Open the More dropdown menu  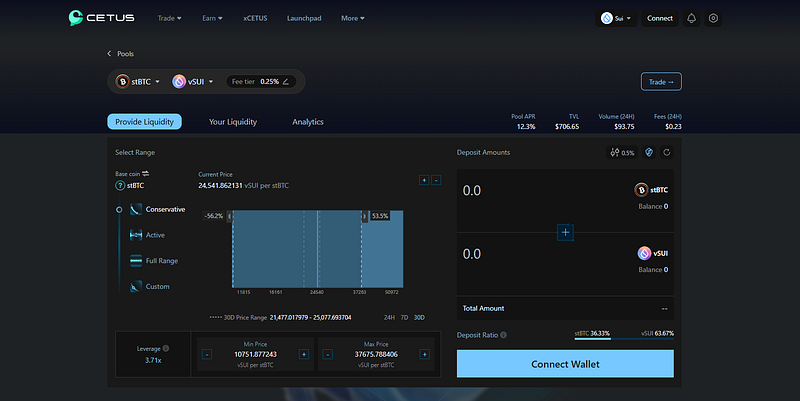pos(353,18)
